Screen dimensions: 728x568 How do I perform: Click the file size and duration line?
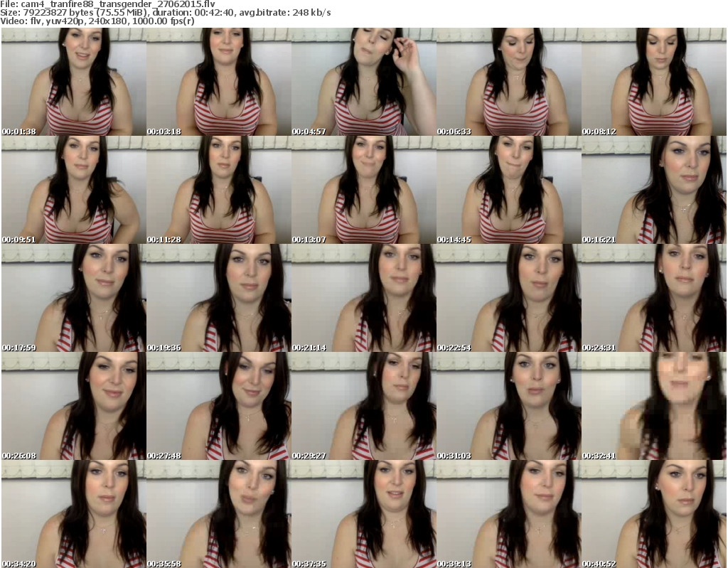(165, 13)
